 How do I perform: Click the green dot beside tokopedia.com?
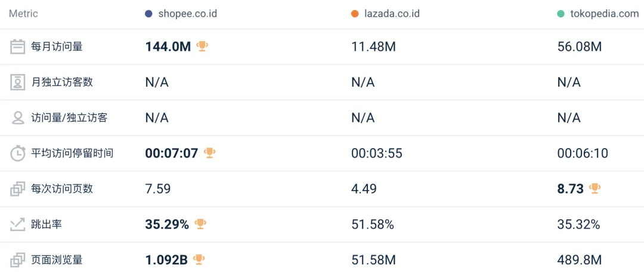561,14
